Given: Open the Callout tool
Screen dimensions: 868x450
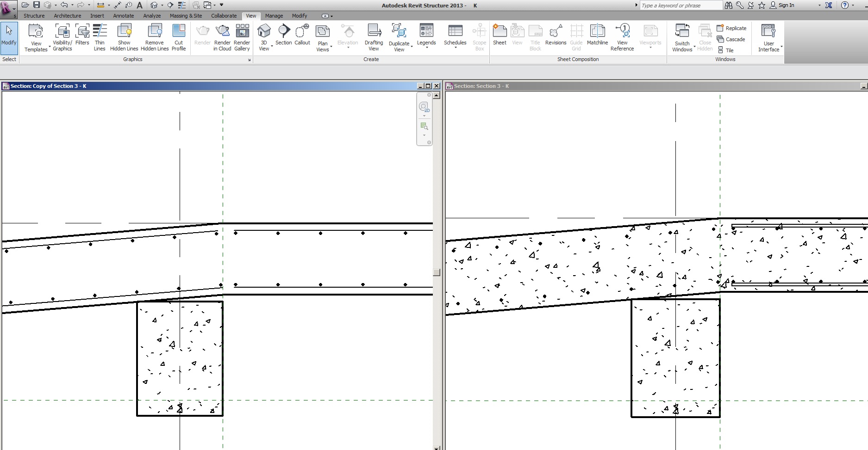Looking at the screenshot, I should 302,36.
